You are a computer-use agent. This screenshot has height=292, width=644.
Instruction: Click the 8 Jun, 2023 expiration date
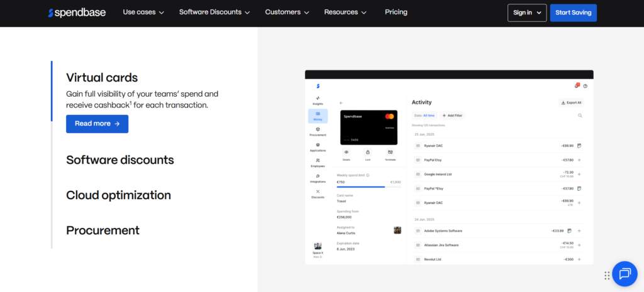click(x=345, y=249)
